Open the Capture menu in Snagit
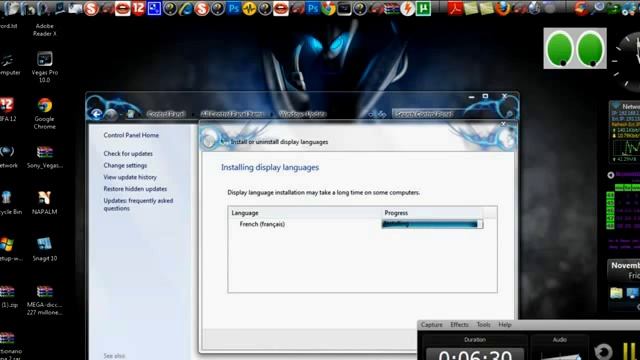This screenshot has height=360, width=640. [x=431, y=324]
